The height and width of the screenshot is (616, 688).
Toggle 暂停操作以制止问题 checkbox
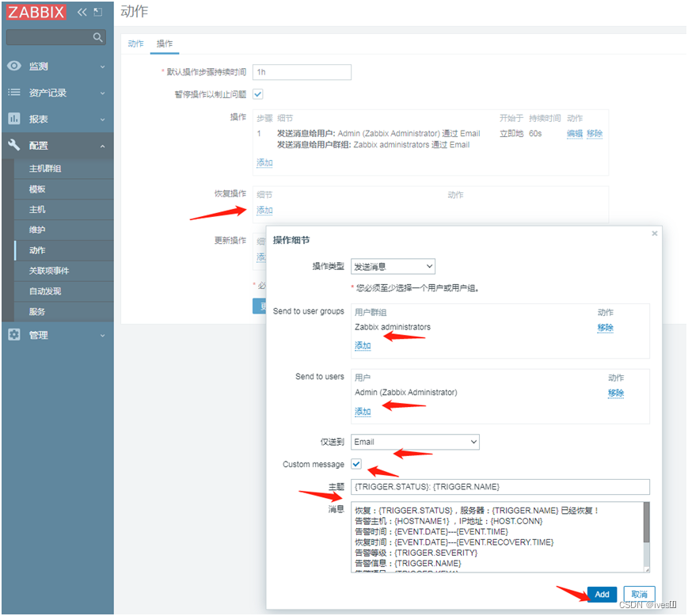pyautogui.click(x=258, y=94)
